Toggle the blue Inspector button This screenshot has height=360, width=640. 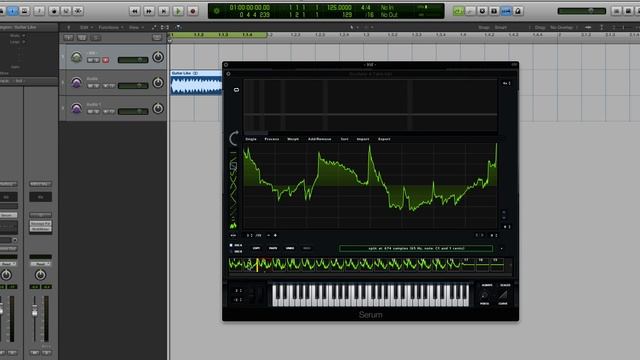[x=13, y=11]
